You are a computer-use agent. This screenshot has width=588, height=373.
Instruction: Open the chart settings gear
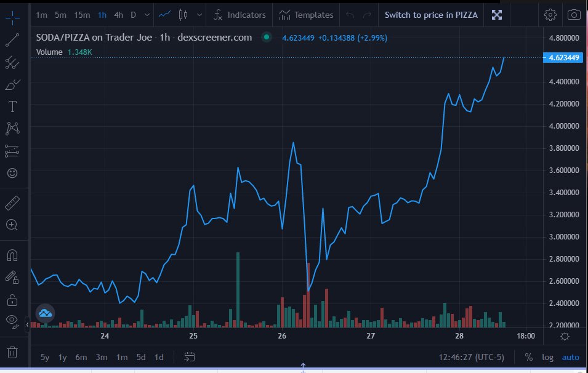point(550,15)
